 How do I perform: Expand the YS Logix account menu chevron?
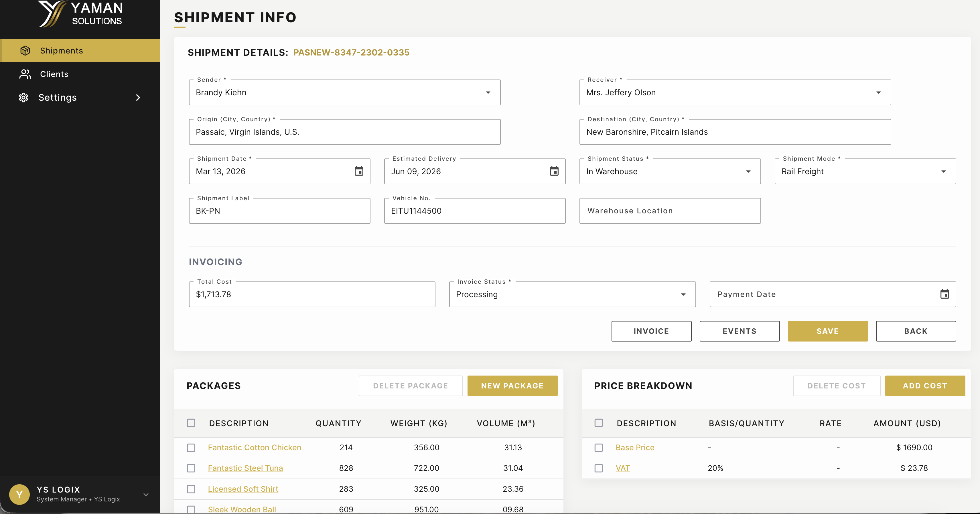(x=146, y=495)
